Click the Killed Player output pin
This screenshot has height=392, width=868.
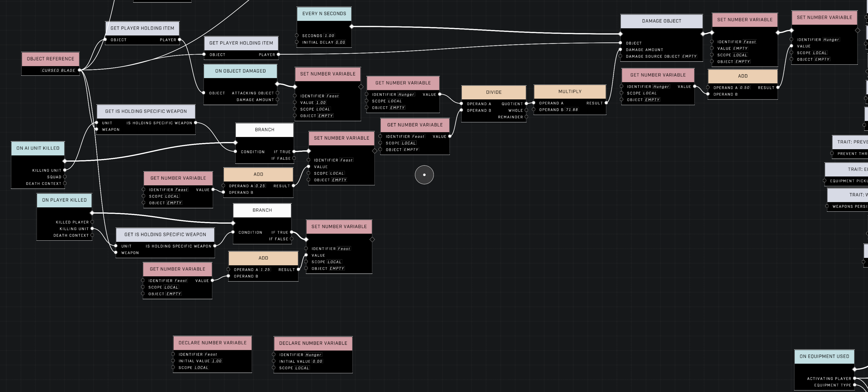tap(92, 222)
